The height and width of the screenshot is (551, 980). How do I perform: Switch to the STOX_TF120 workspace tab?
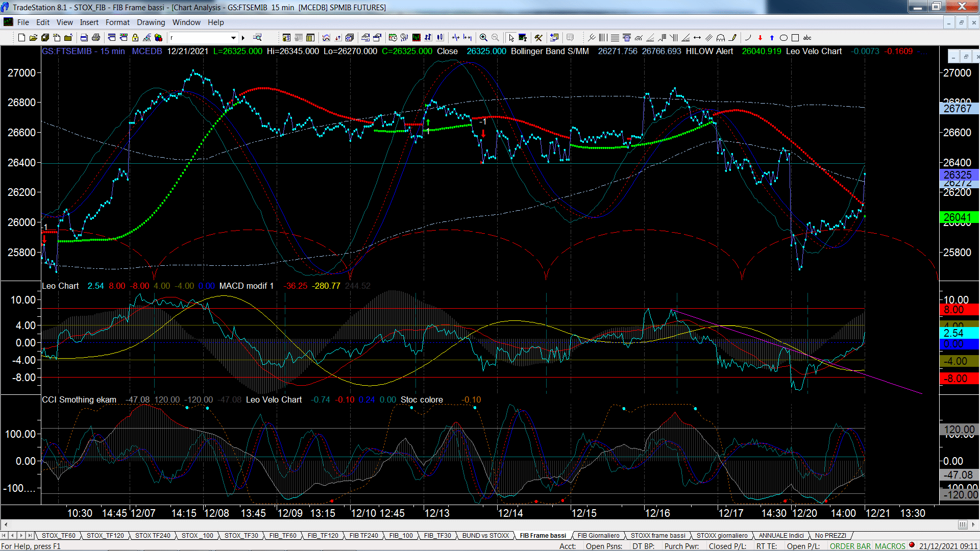105,536
